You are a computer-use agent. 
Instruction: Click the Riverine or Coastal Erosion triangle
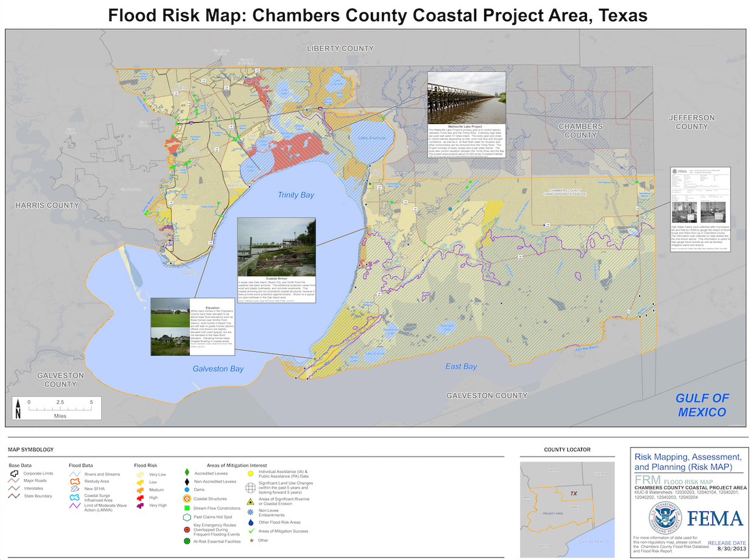250,501
